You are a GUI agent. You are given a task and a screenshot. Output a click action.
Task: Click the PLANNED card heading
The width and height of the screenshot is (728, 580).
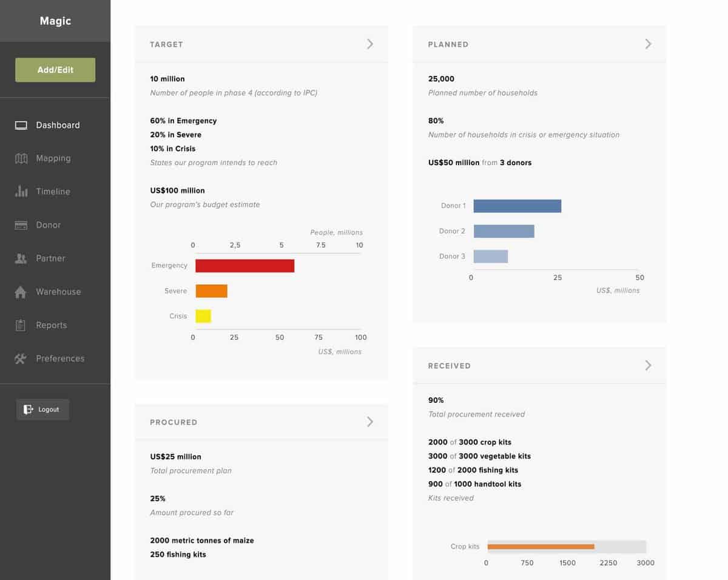point(448,44)
